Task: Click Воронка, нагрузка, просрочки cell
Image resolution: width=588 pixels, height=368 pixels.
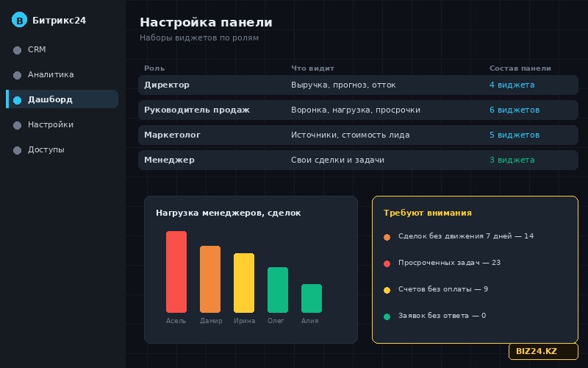Action: tap(356, 110)
